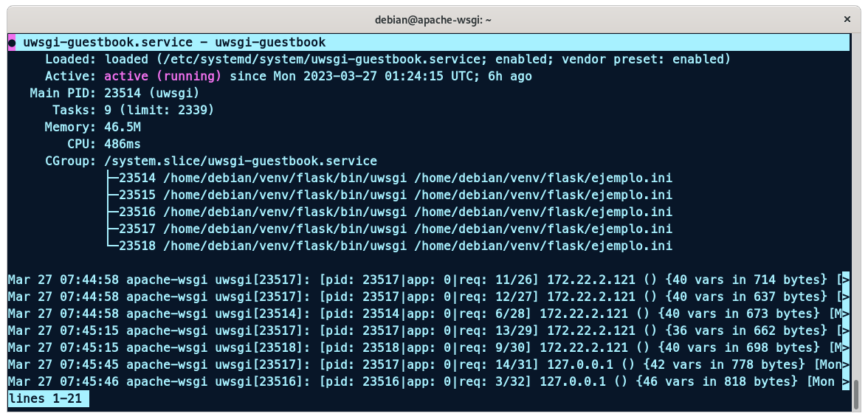Click the truncation arrow on req 11/26 line

[845, 280]
